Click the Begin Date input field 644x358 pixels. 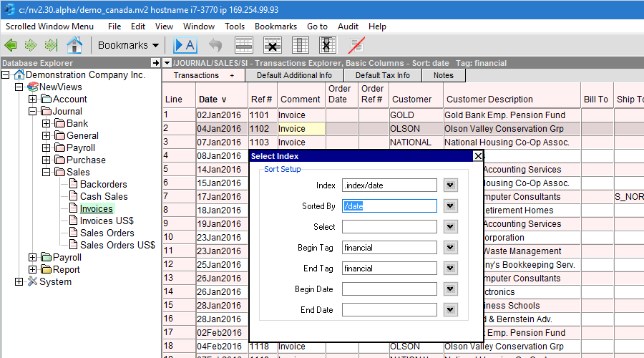[x=389, y=289]
